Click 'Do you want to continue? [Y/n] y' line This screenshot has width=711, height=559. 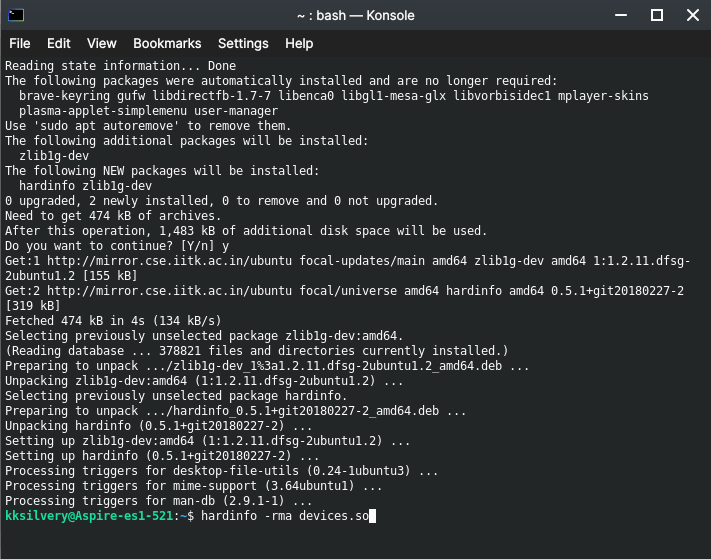tap(117, 246)
